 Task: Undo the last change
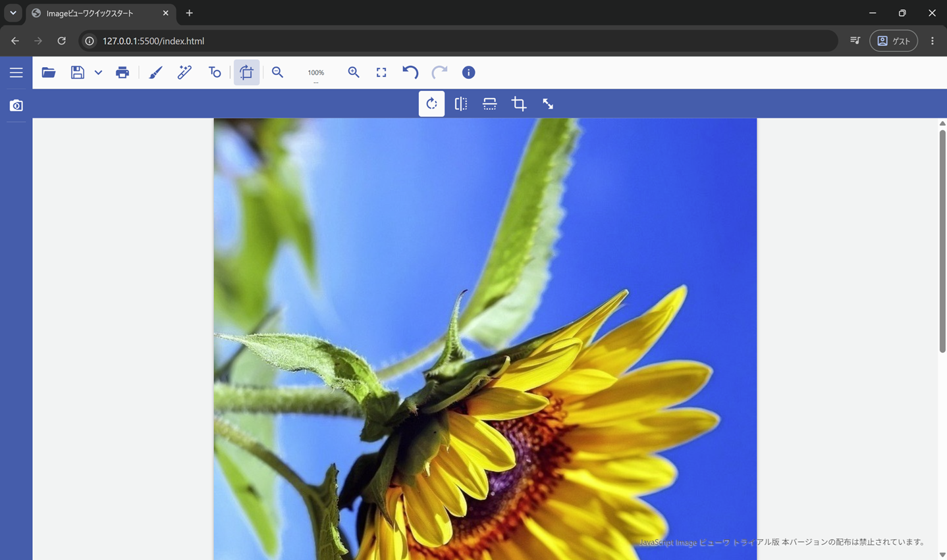pyautogui.click(x=410, y=72)
